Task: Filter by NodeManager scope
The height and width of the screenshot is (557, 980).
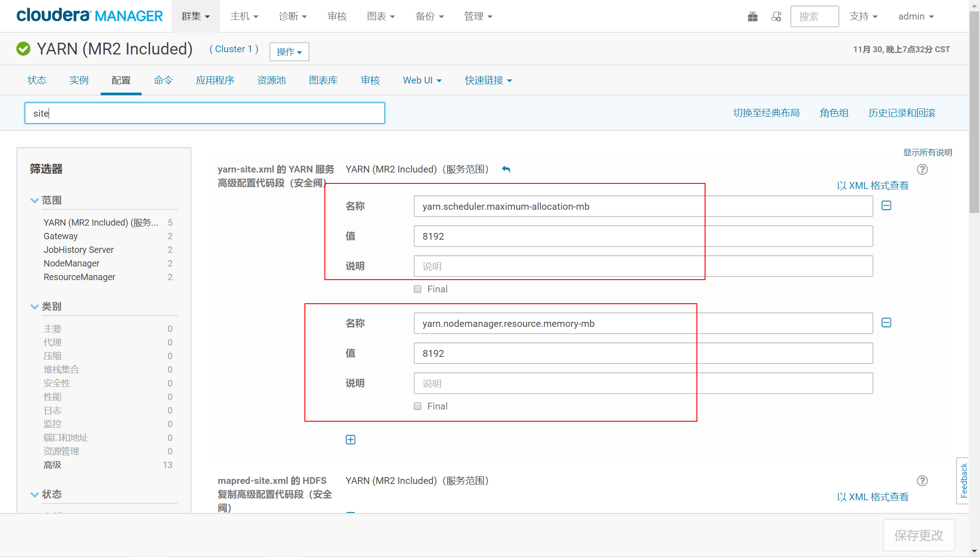Action: coord(71,263)
